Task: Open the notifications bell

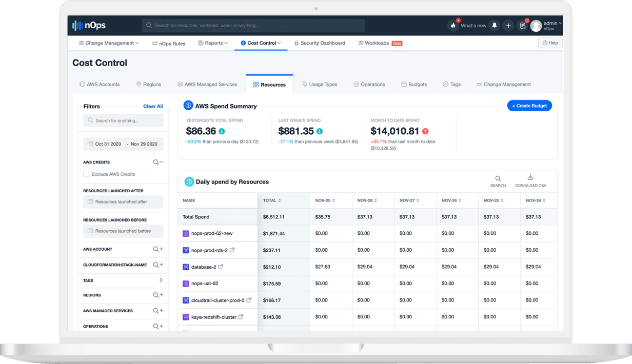Action: [x=495, y=26]
